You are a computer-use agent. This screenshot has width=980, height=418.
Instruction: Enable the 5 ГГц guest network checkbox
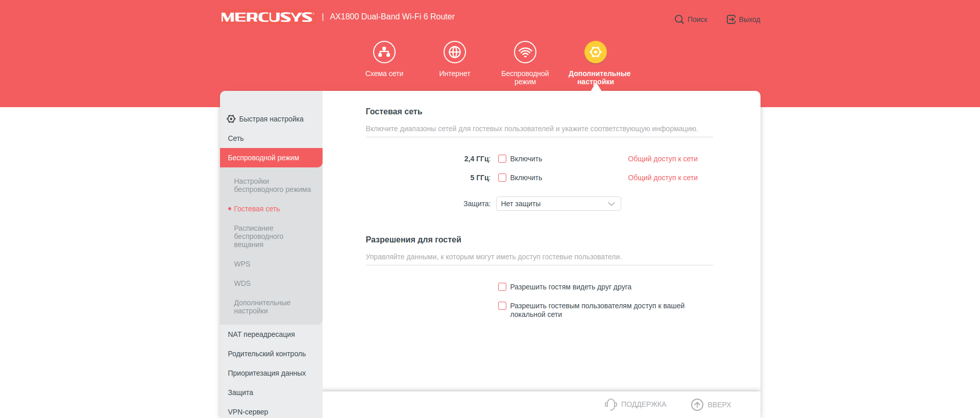[x=502, y=178]
